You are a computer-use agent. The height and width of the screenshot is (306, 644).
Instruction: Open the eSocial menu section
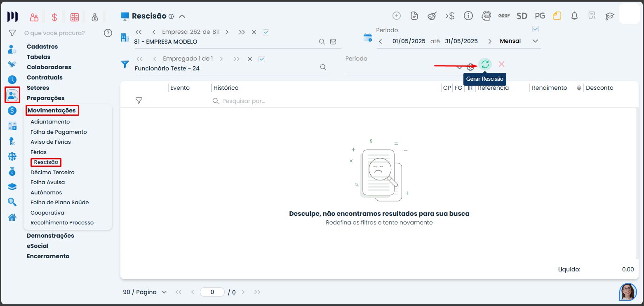tap(38, 246)
